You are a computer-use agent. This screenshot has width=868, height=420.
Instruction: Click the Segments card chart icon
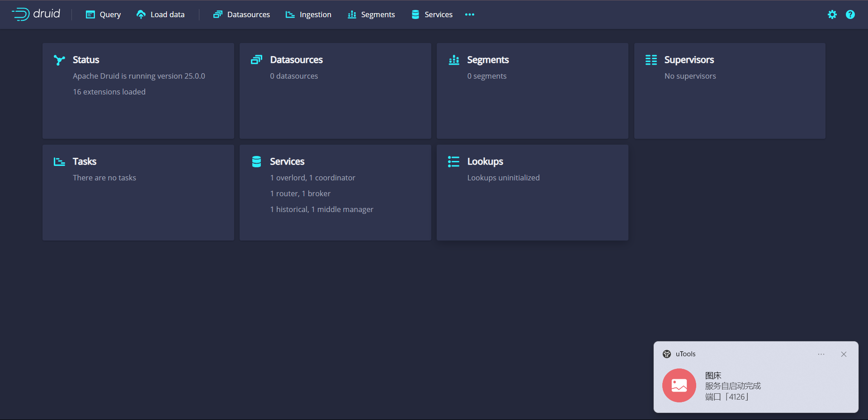click(x=454, y=60)
